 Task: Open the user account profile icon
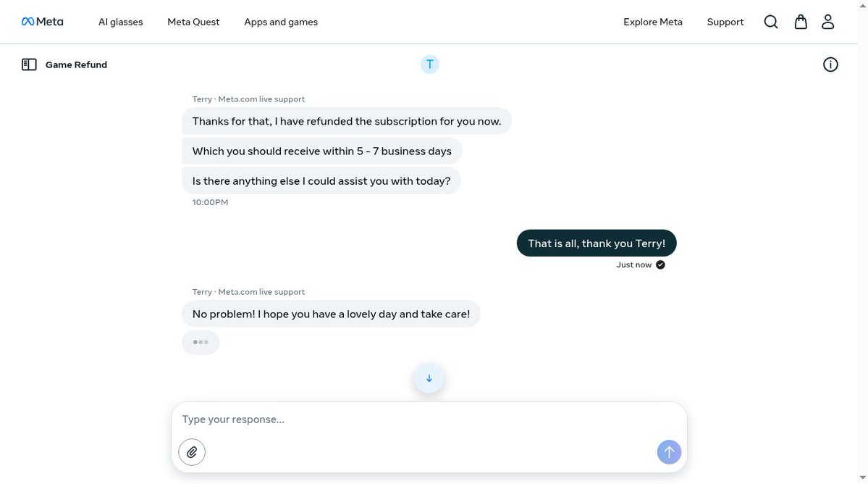point(827,22)
